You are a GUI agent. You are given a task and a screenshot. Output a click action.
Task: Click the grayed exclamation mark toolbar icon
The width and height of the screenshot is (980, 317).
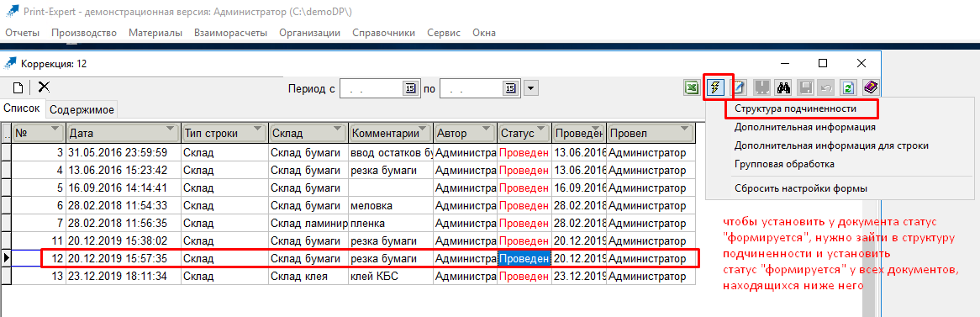pyautogui.click(x=761, y=87)
